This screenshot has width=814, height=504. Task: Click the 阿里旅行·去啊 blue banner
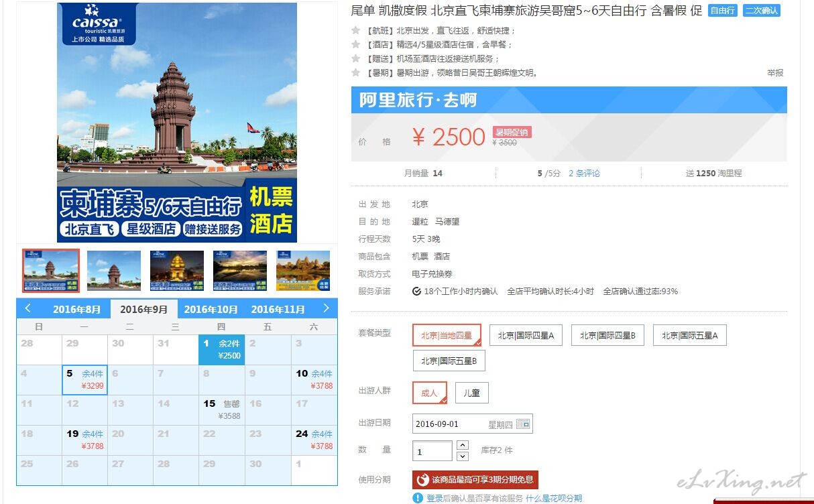tap(569, 100)
